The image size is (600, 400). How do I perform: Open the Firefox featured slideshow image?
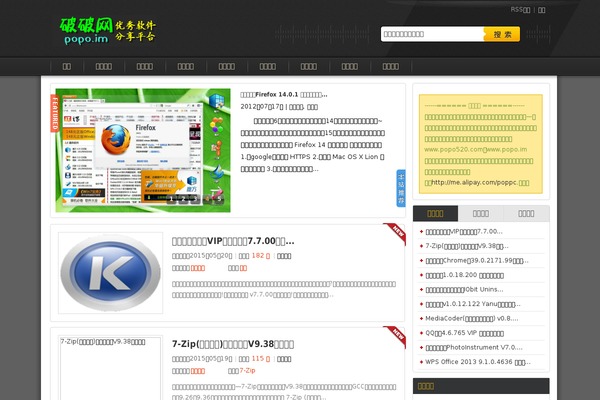tap(143, 150)
